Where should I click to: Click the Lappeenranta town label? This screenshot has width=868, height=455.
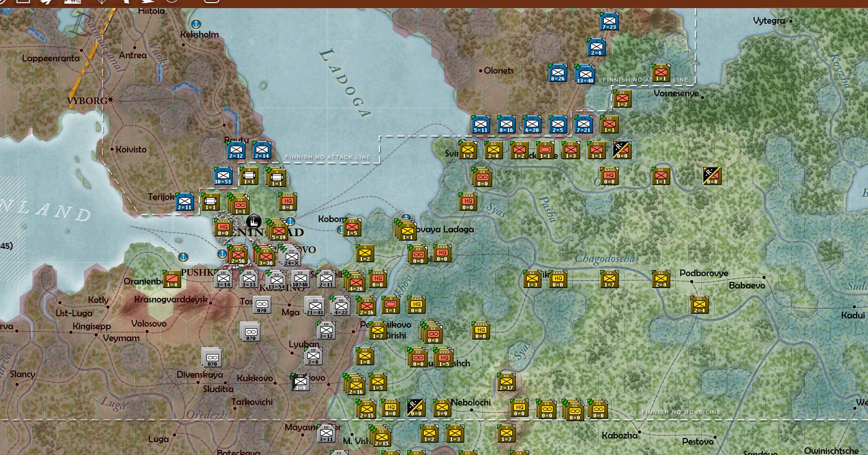click(x=51, y=58)
